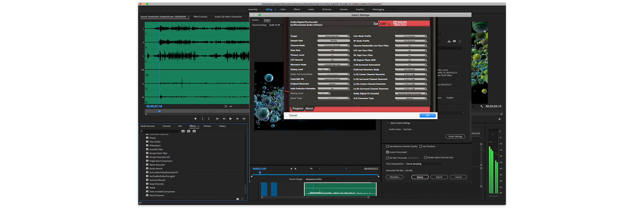The image size is (644, 209).
Task: Enable Use Previews checkbox
Action: click(x=421, y=146)
